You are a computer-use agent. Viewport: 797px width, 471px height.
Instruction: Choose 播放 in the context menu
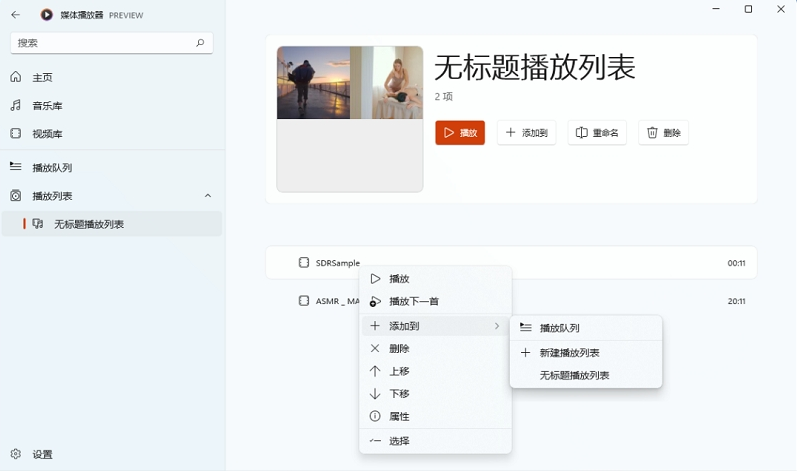coord(435,278)
